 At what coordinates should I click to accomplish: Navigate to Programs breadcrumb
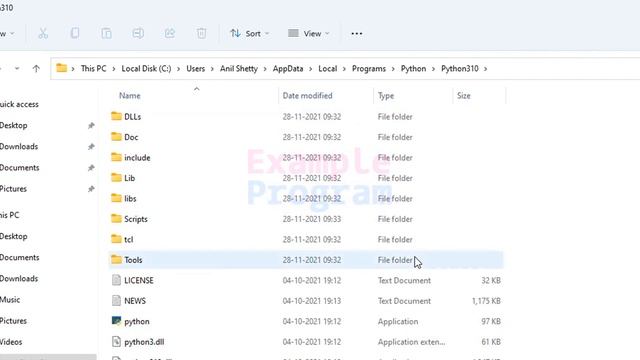click(x=369, y=69)
